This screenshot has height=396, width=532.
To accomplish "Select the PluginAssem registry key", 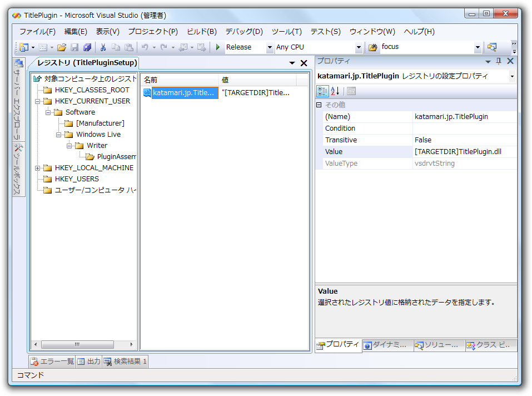I will pos(116,157).
